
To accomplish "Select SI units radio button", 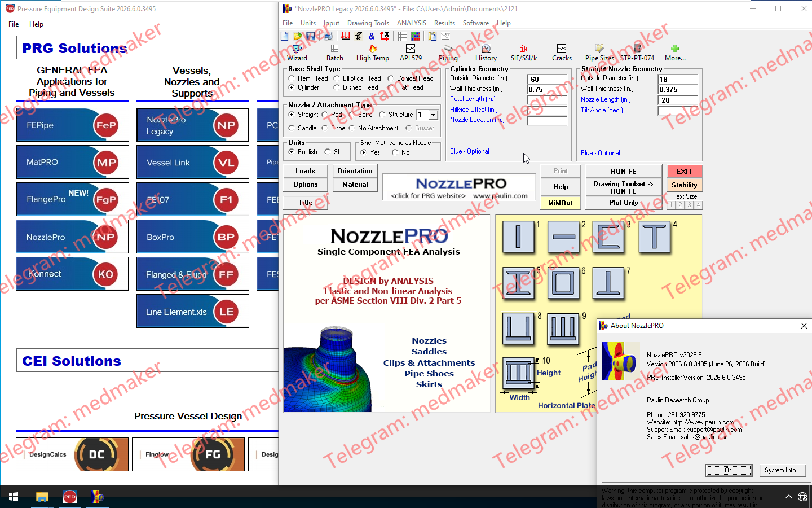I will click(328, 152).
